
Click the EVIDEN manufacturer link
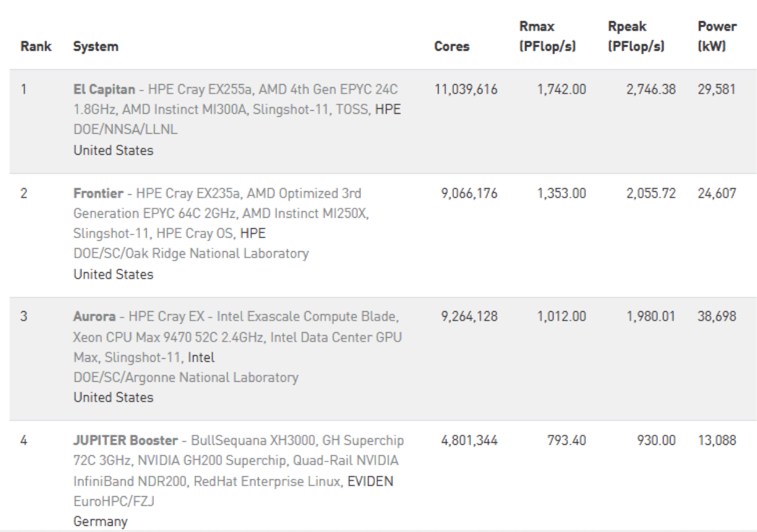(370, 481)
